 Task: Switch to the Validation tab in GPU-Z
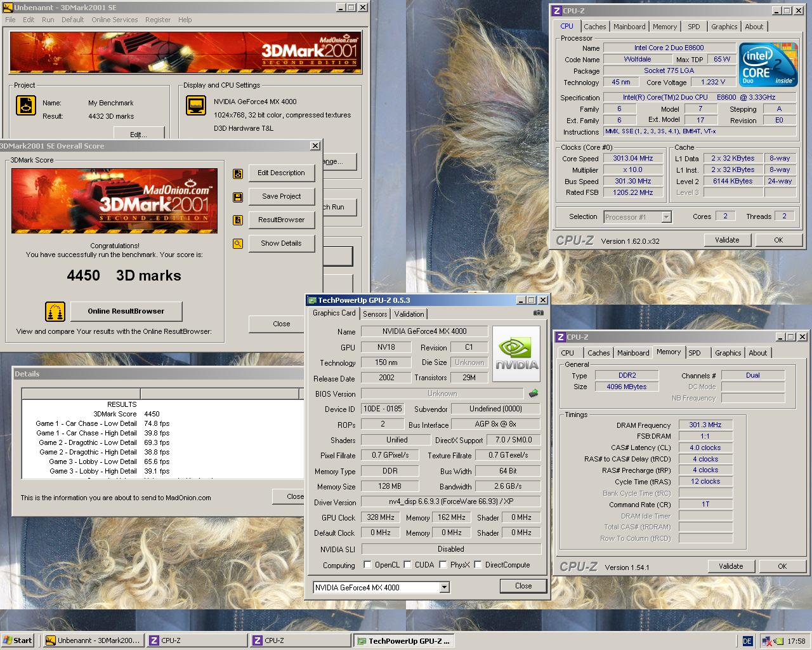coord(409,314)
